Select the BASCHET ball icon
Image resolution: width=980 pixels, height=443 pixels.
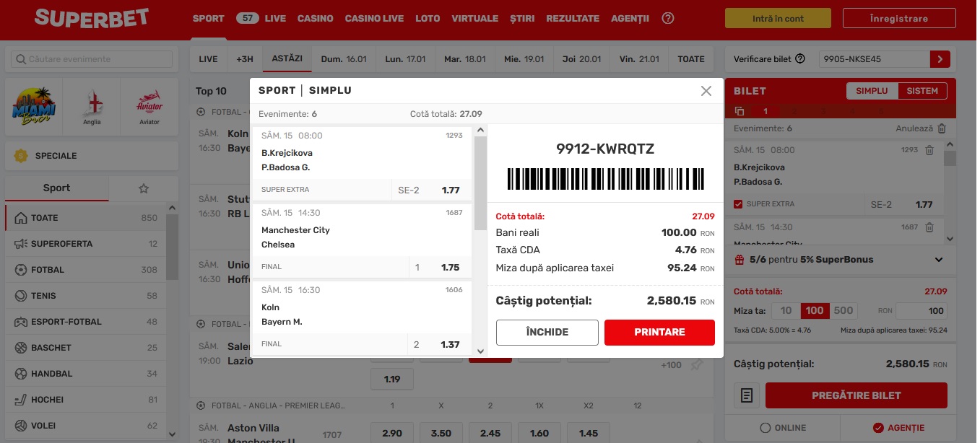[x=20, y=348]
